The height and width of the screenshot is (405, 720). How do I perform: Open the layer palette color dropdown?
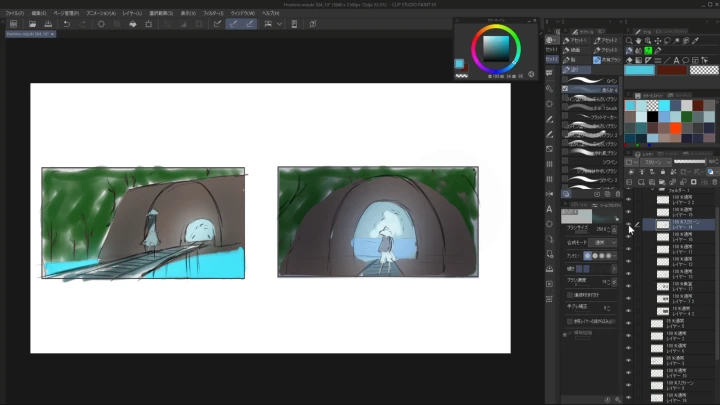point(631,162)
